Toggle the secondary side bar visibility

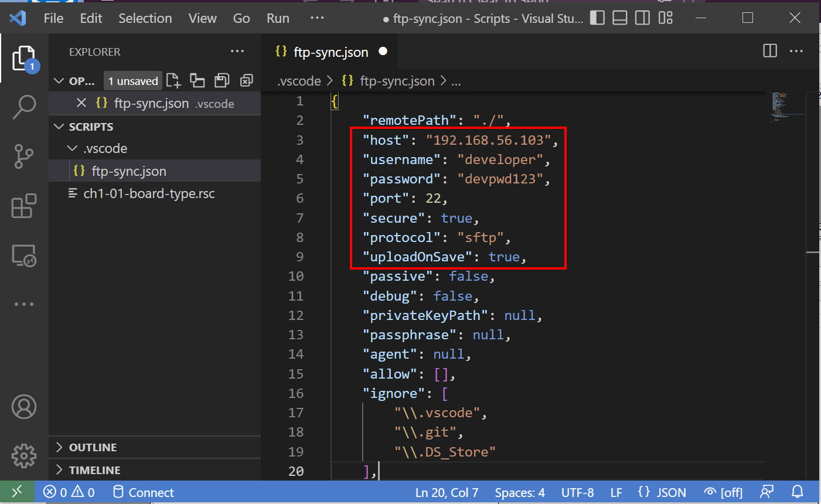pyautogui.click(x=642, y=18)
